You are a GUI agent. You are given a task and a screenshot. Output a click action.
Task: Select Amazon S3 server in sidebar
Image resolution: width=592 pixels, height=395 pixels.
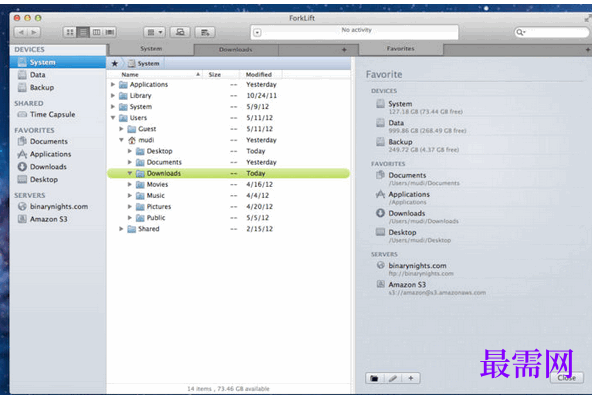48,219
